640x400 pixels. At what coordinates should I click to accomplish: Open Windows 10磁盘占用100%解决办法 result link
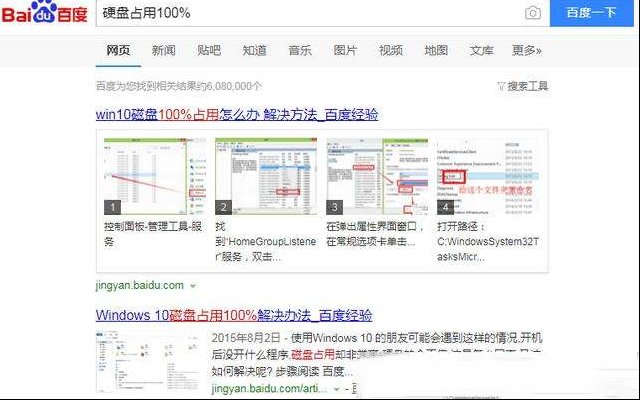click(x=234, y=315)
